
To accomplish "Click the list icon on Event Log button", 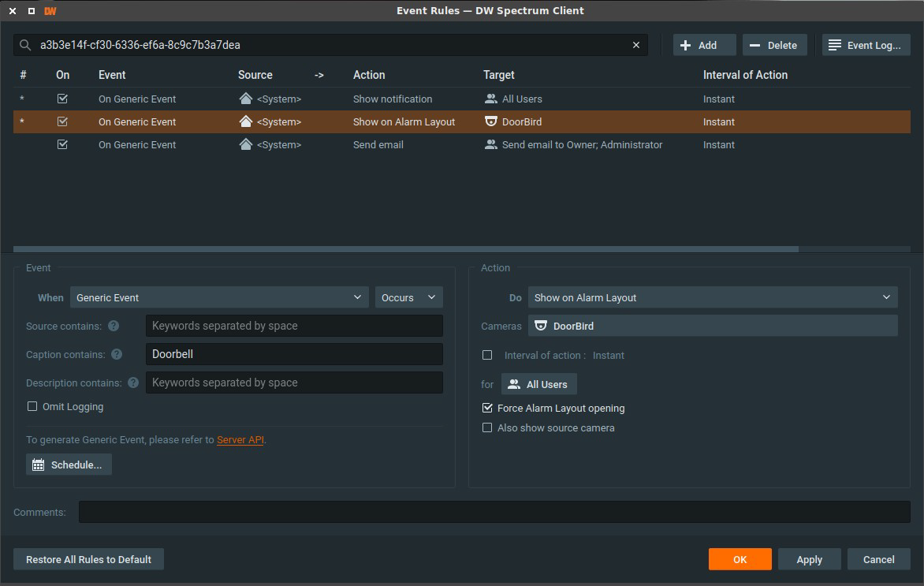I will coord(834,46).
